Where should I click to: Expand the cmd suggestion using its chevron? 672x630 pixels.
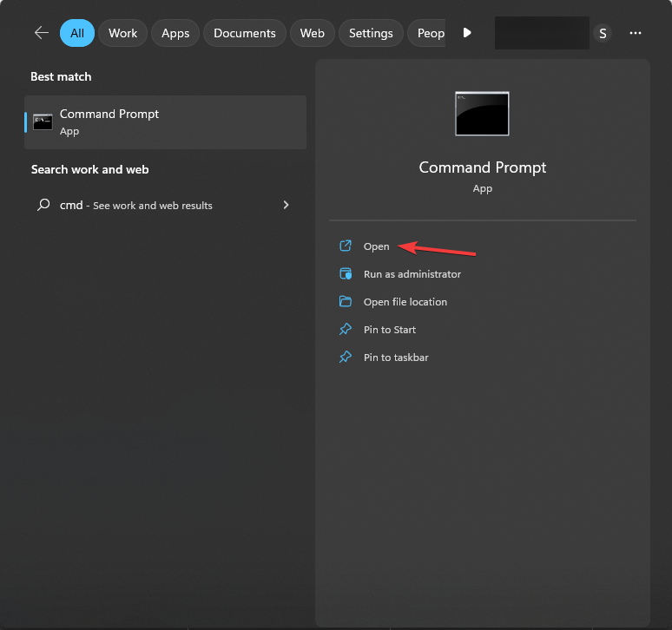[286, 206]
